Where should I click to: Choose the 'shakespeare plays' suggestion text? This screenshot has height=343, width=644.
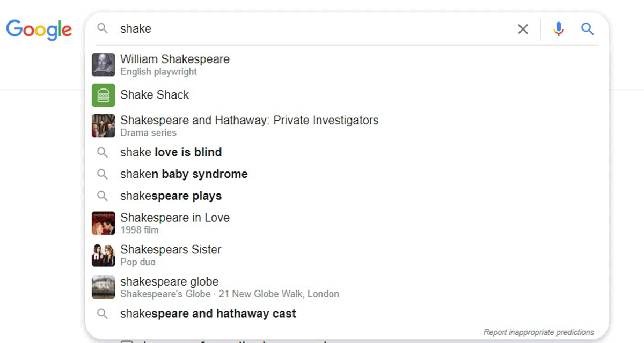click(x=171, y=196)
